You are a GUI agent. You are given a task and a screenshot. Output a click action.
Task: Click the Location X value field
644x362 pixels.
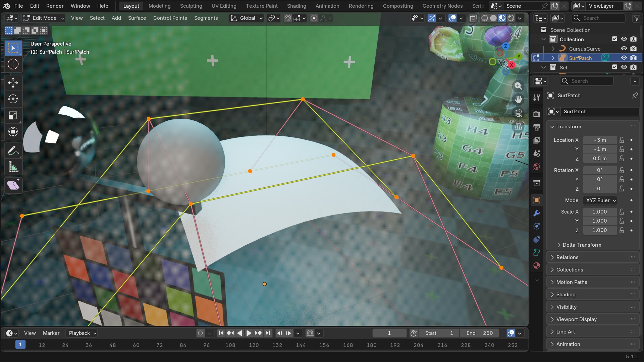point(599,140)
